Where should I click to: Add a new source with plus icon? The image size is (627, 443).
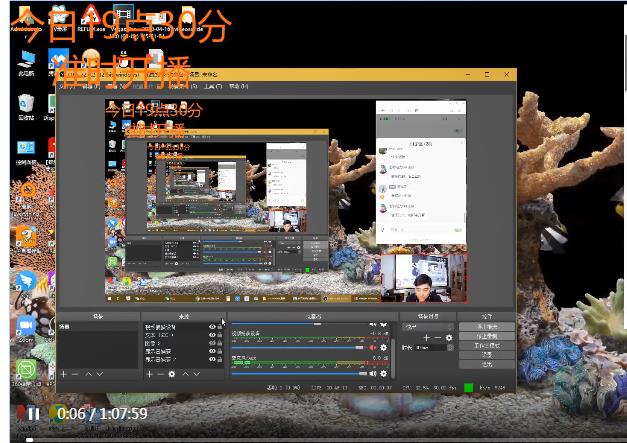(150, 373)
